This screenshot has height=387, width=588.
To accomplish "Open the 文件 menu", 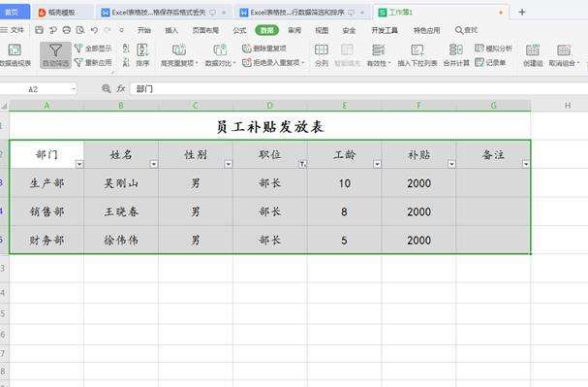I will click(13, 30).
